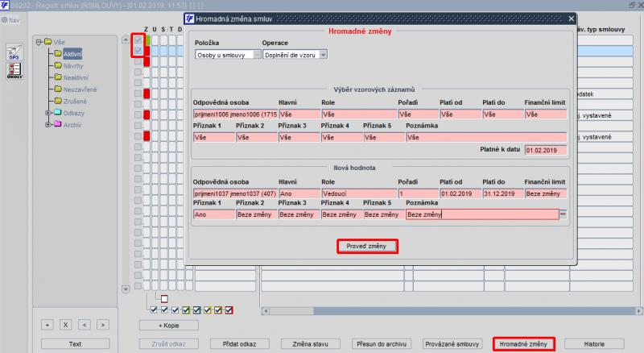Click the small X button under the tree
The height and width of the screenshot is (353, 644).
click(66, 325)
